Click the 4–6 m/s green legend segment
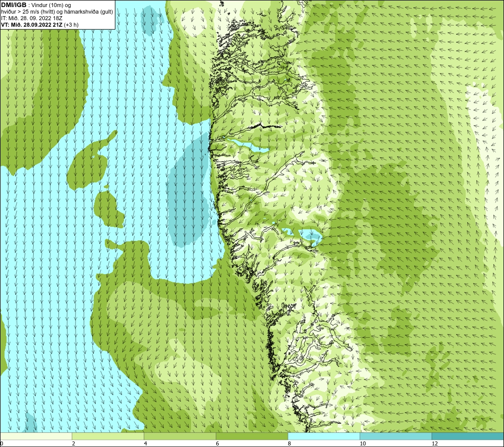504x447 pixels. click(180, 436)
